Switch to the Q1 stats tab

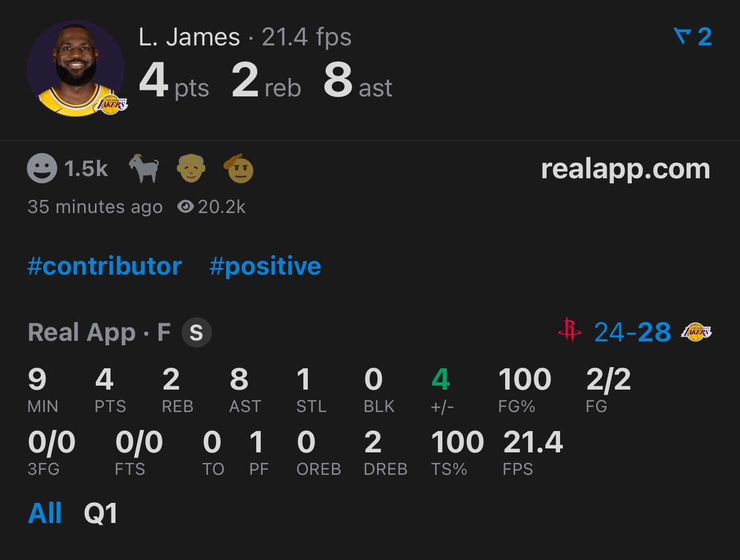coord(101,513)
